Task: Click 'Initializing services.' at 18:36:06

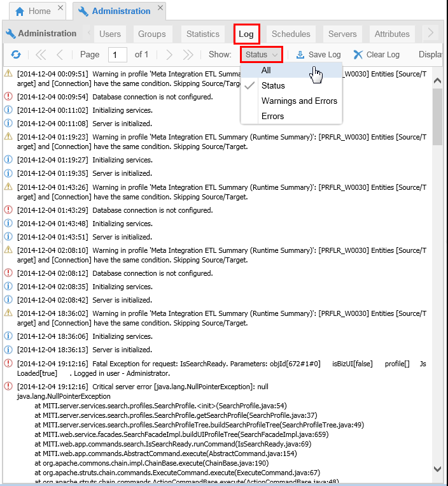Action: [x=122, y=336]
